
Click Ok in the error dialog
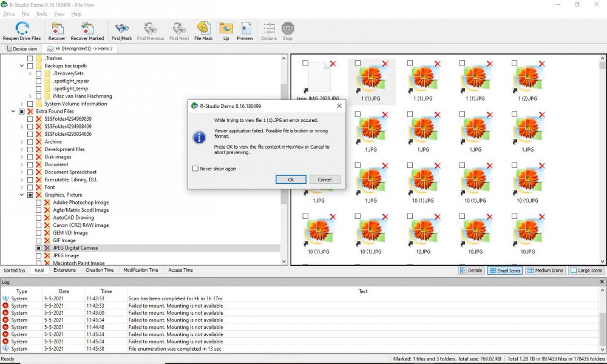(291, 180)
